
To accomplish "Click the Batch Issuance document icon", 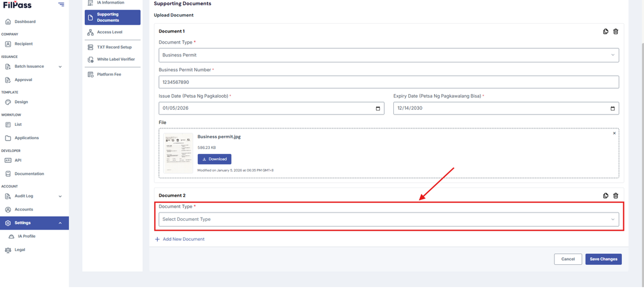I will pyautogui.click(x=8, y=67).
